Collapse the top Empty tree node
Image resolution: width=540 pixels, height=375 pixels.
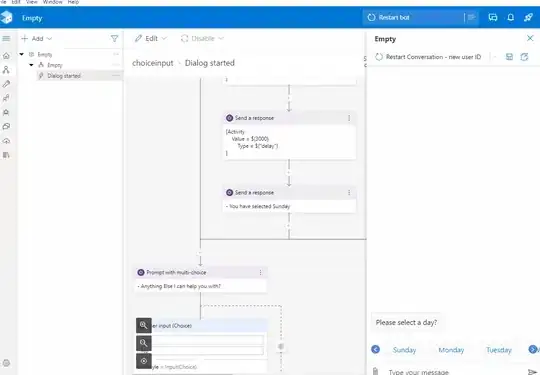[22, 54]
